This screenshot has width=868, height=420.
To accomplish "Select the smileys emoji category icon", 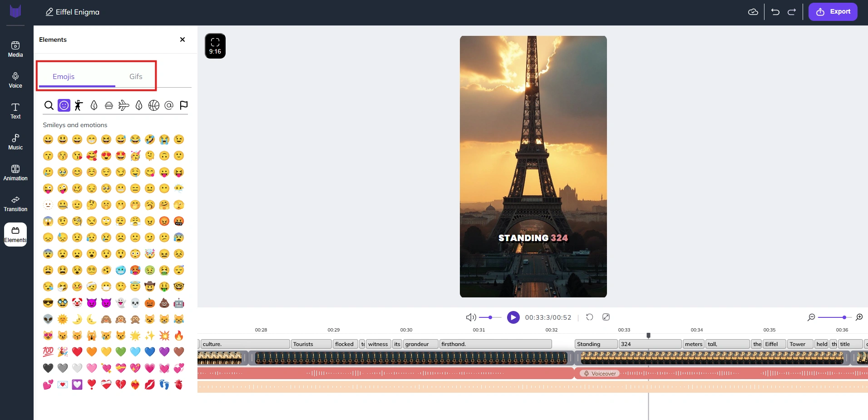I will coord(64,105).
